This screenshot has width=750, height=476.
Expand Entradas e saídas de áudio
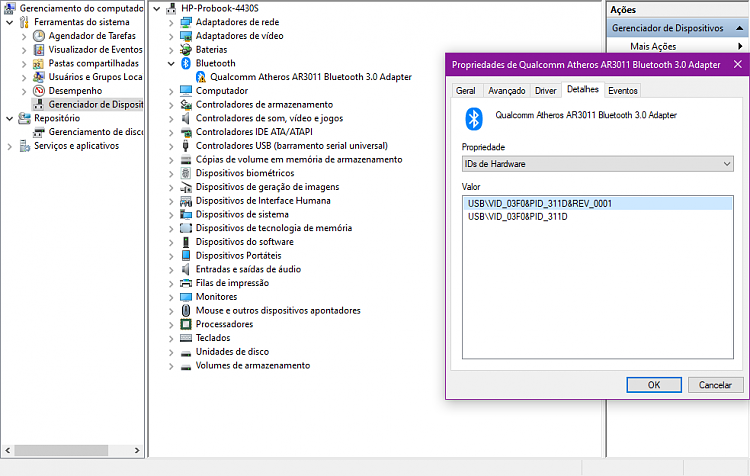click(x=171, y=270)
